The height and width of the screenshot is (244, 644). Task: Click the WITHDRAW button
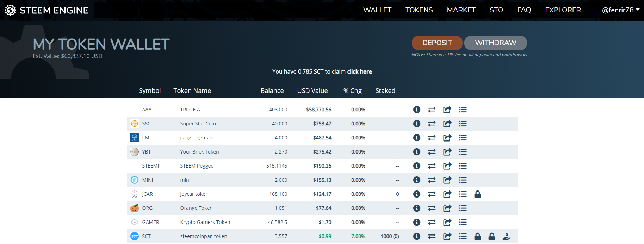(496, 43)
